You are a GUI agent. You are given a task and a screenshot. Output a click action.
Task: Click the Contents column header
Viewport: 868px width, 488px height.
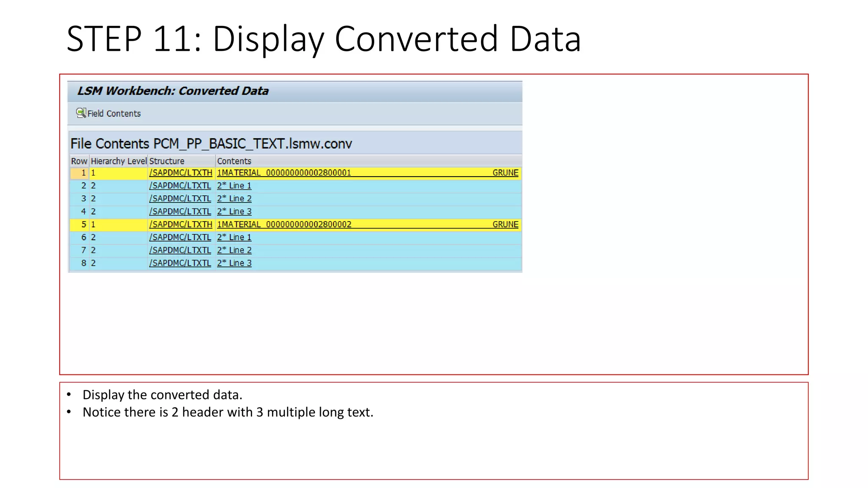pos(234,161)
